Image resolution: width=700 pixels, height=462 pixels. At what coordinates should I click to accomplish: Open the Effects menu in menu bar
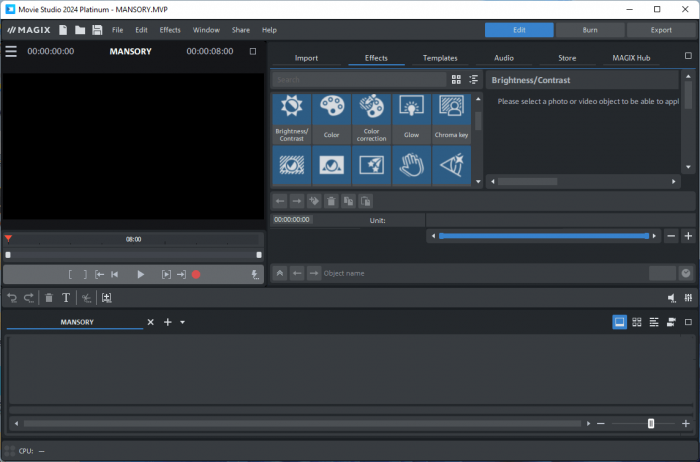[x=170, y=30]
